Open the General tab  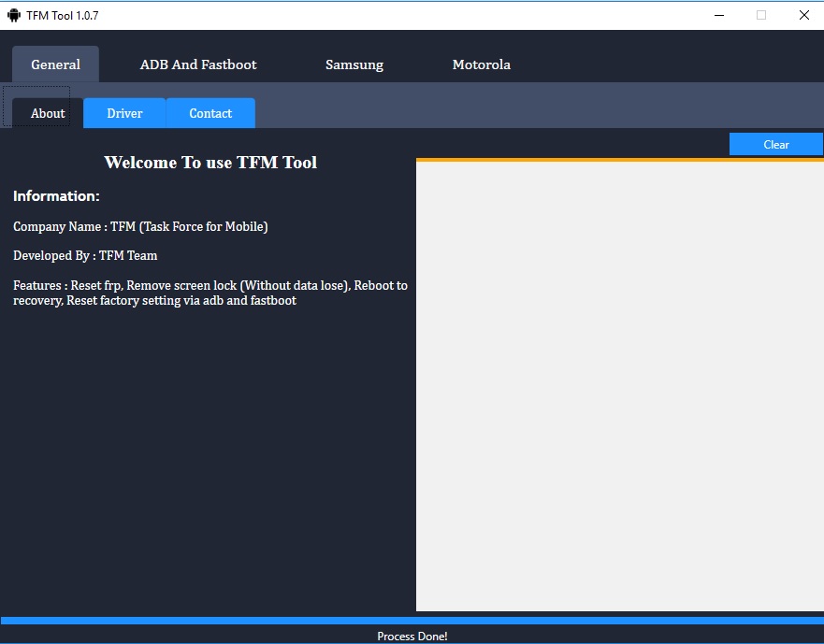pyautogui.click(x=56, y=64)
